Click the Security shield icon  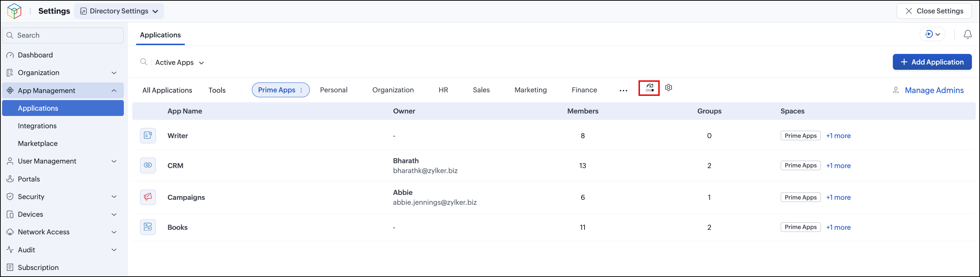[x=10, y=196]
